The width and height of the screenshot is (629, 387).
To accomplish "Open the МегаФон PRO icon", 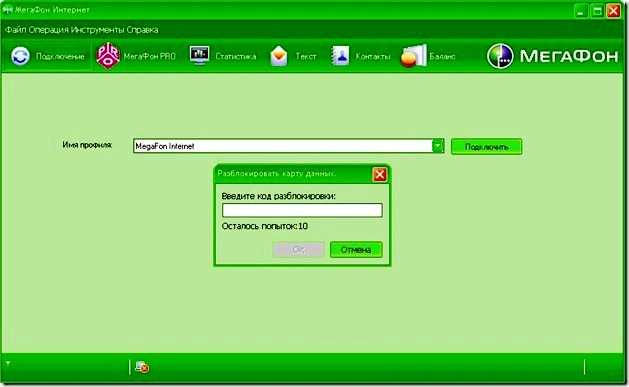I will pyautogui.click(x=108, y=55).
